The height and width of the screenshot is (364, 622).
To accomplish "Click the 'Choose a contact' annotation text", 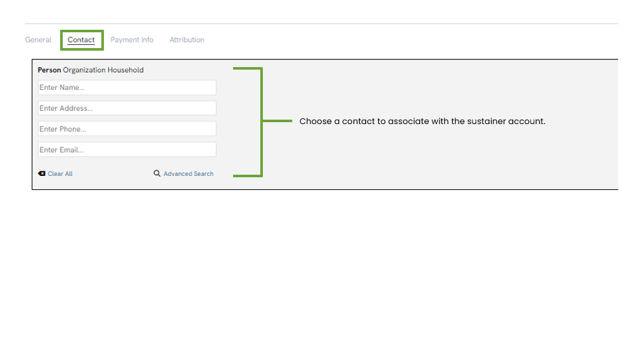I will pyautogui.click(x=422, y=122).
